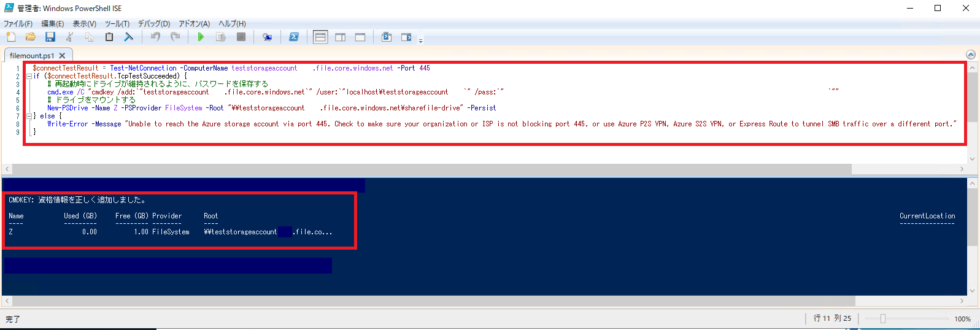980x330 pixels.
Task: Collapse the else block on line 7
Action: [29, 116]
